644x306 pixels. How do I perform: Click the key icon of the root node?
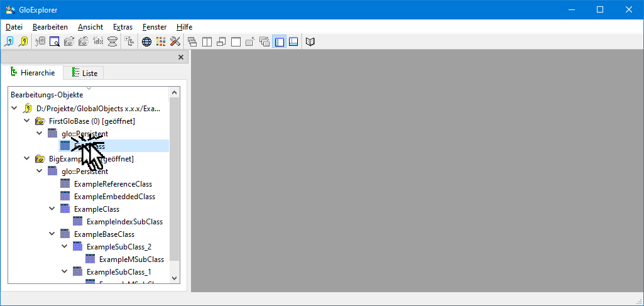[x=27, y=109]
